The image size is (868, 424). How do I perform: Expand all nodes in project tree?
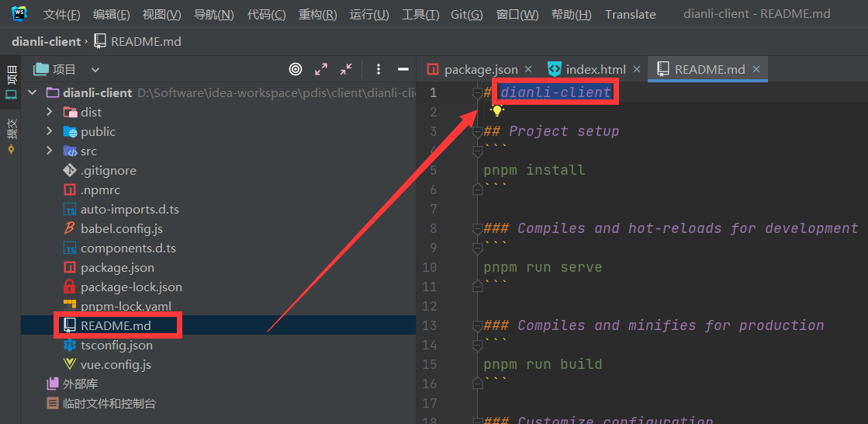pyautogui.click(x=321, y=69)
